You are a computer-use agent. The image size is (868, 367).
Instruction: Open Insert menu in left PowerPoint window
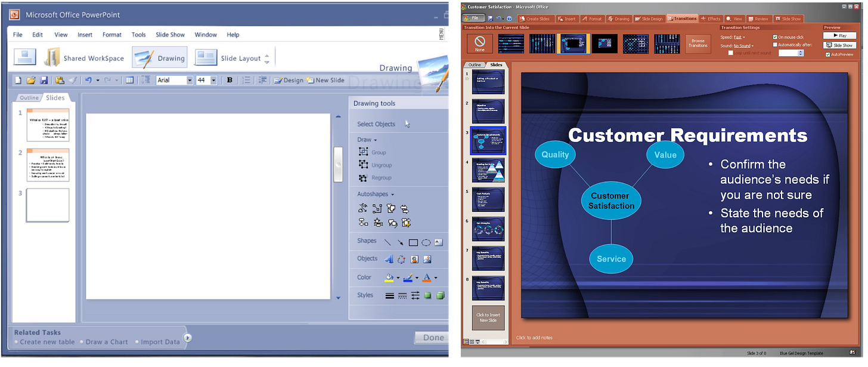[x=85, y=35]
